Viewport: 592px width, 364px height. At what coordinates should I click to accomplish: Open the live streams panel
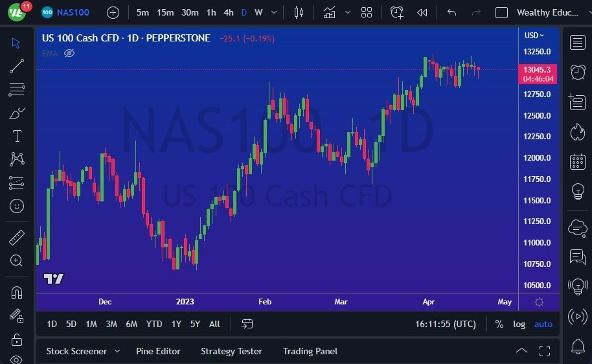click(578, 317)
